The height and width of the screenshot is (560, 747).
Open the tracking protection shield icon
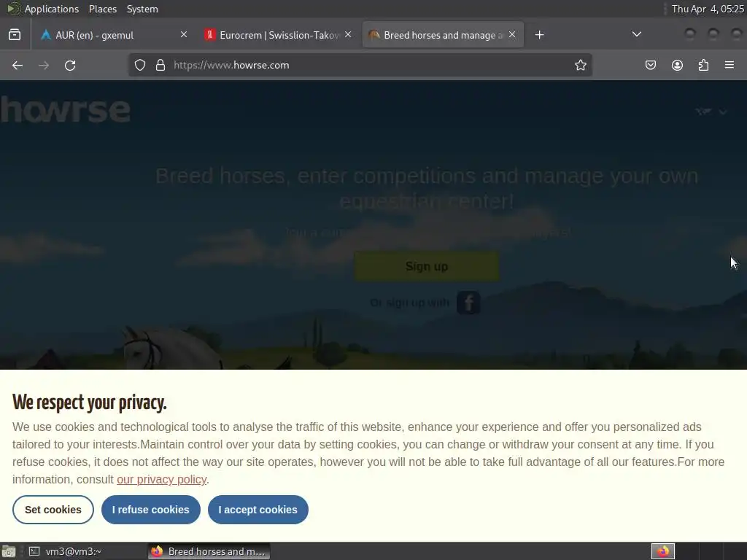pos(139,65)
